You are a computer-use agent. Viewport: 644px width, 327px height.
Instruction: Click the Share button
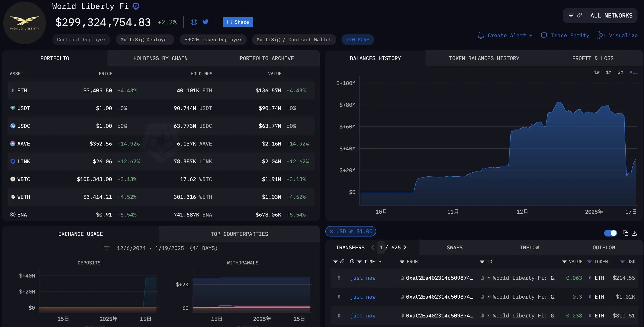(238, 22)
